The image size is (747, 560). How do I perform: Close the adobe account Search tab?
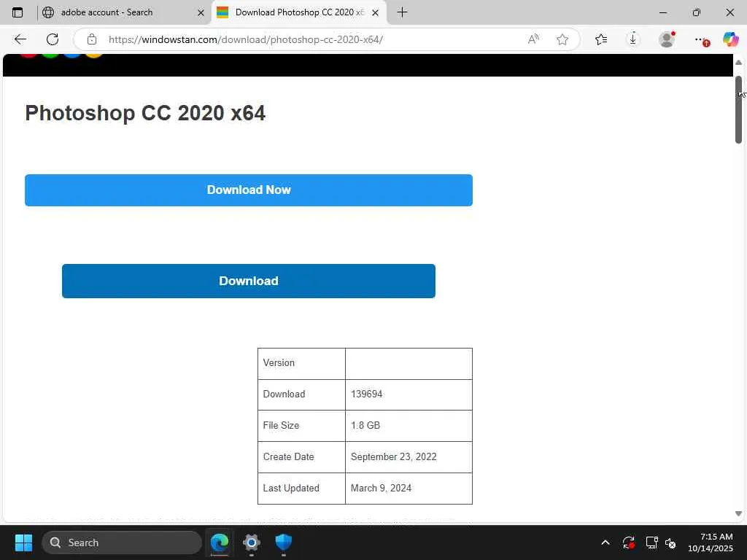click(x=201, y=13)
